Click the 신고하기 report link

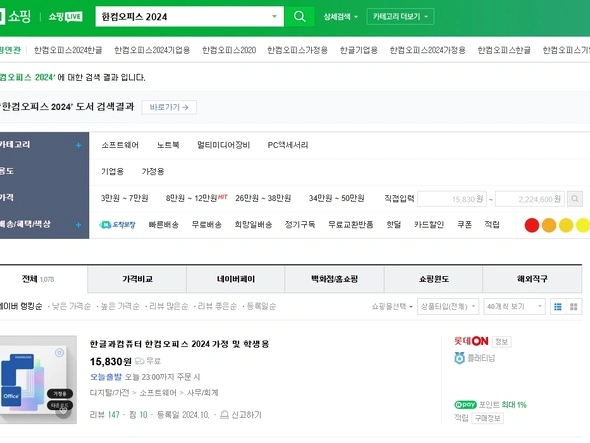pos(241,415)
